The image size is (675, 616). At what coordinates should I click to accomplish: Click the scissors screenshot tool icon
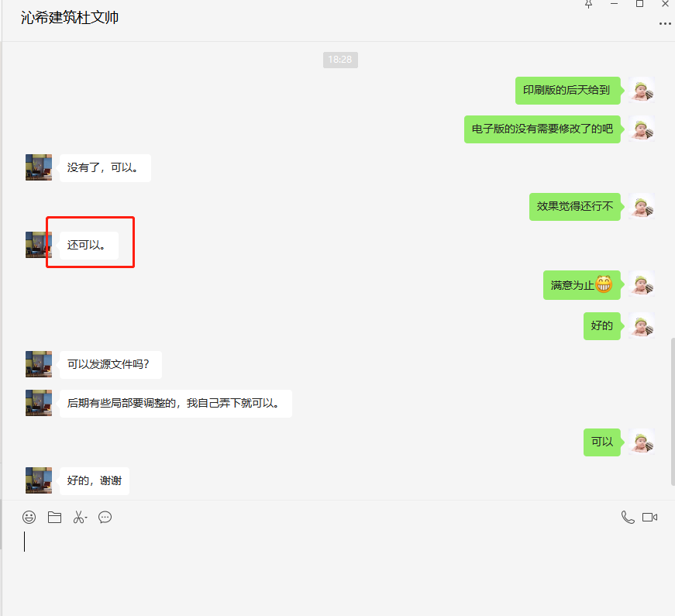coord(78,517)
